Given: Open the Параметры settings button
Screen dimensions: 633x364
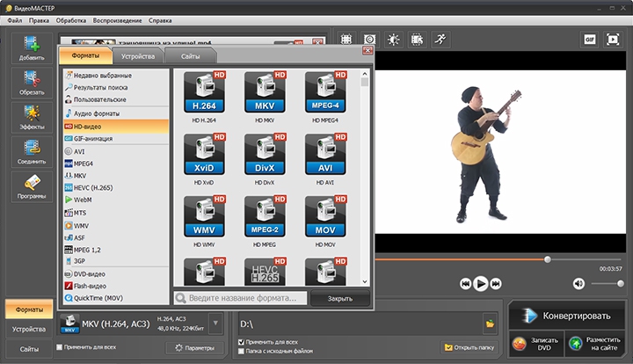Looking at the screenshot, I should click(194, 347).
